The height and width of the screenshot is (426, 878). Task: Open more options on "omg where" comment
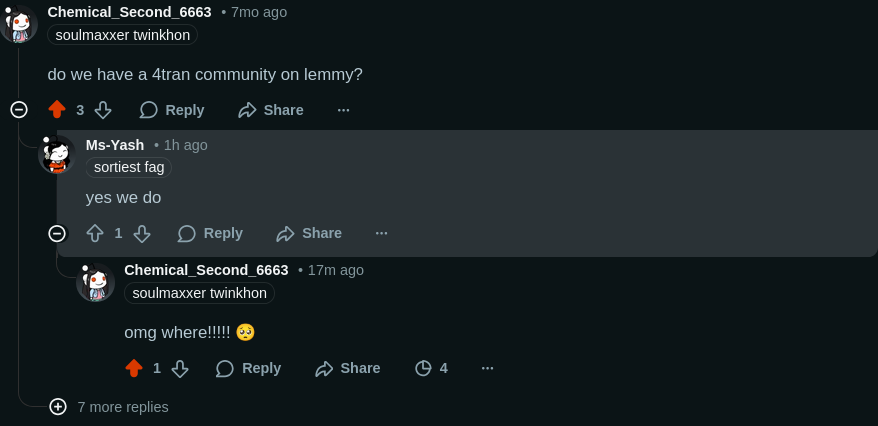[488, 368]
